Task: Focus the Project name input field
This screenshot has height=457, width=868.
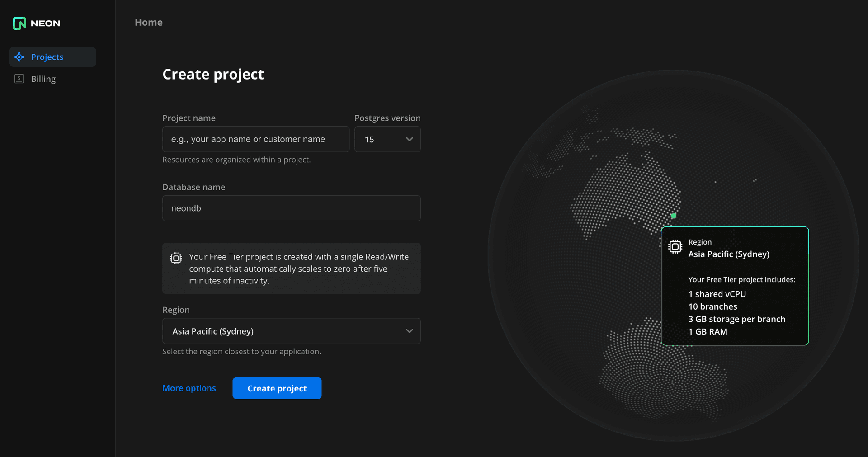Action: pyautogui.click(x=255, y=139)
